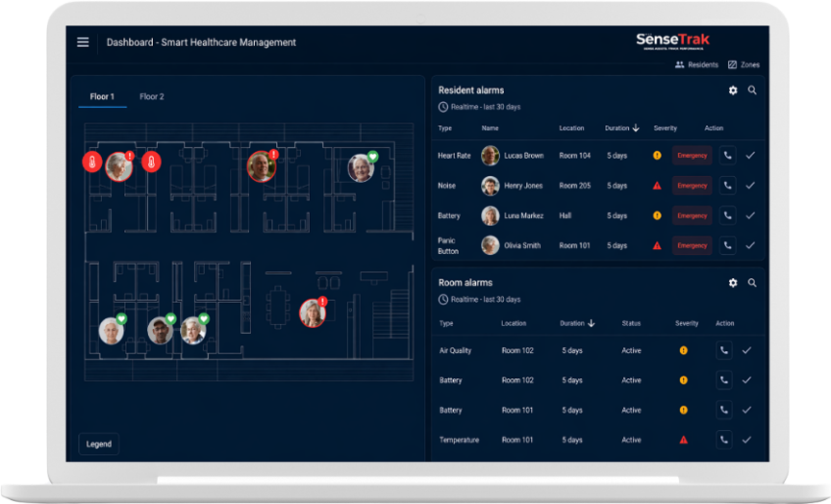The image size is (831, 504).
Task: Select the leftmost healthy resident avatar in the bottom row
Action: [112, 331]
